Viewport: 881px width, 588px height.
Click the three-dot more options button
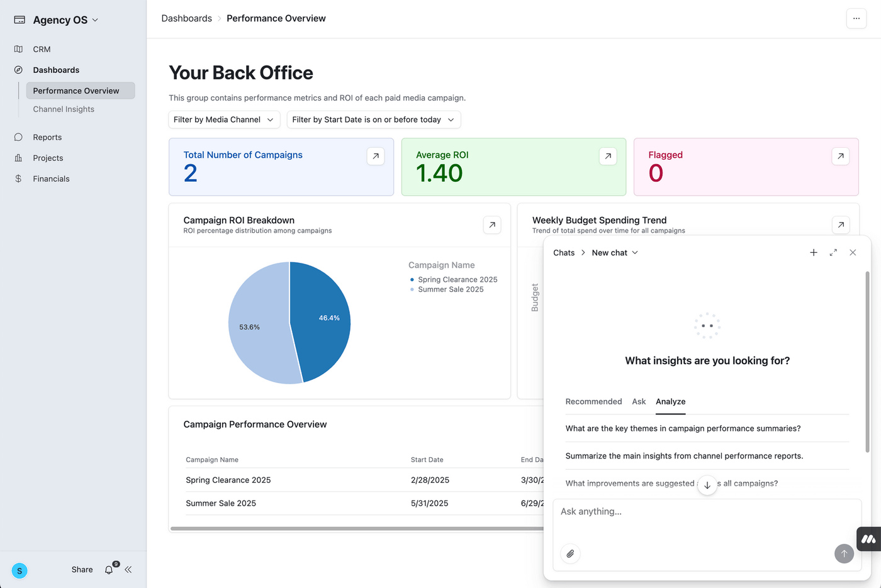pos(856,18)
